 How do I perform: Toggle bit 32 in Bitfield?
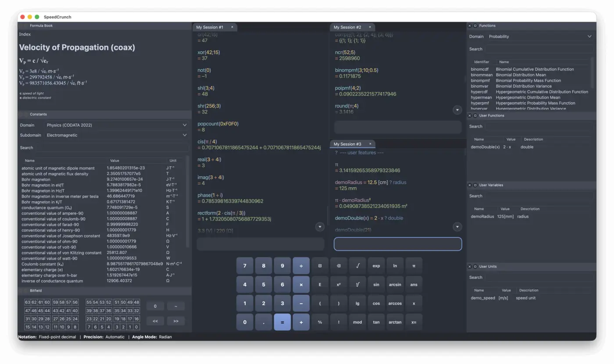tap(136, 311)
